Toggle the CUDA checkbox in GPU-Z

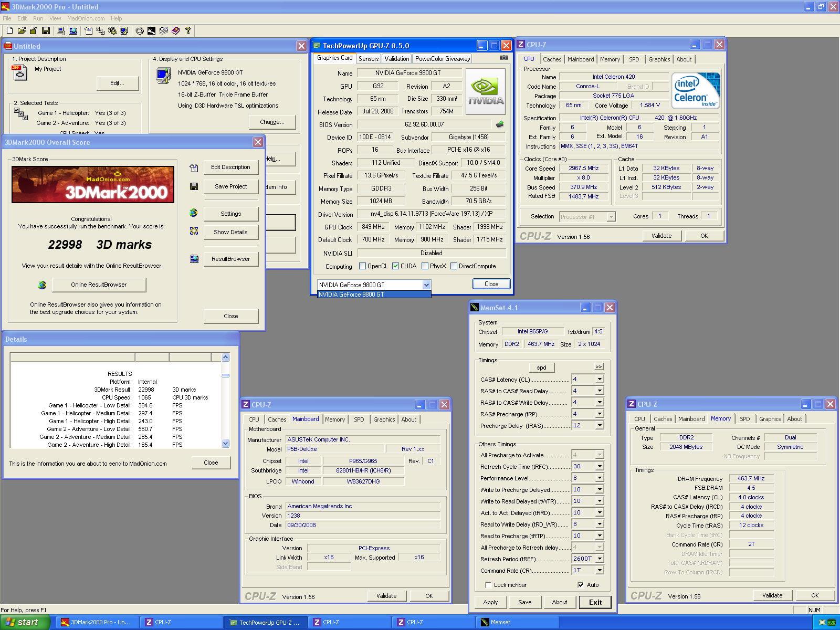pos(395,266)
